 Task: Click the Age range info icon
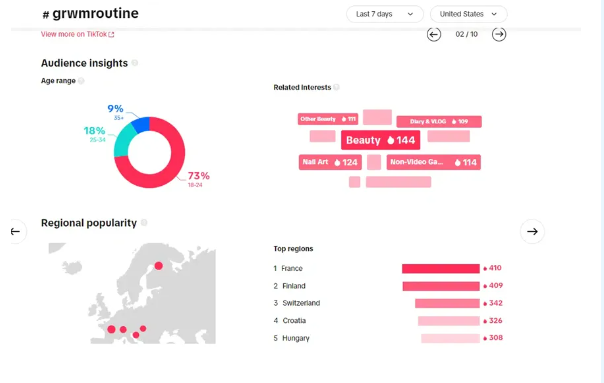pyautogui.click(x=81, y=81)
